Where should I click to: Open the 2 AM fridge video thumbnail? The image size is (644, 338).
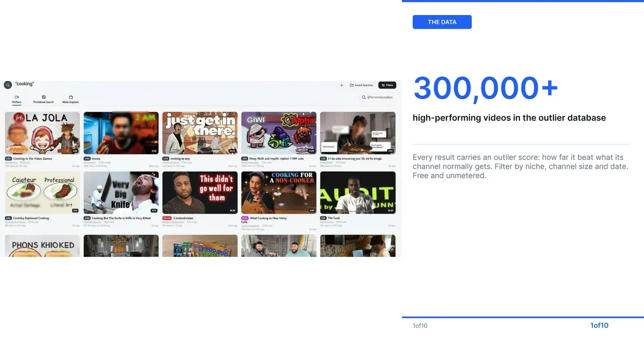(x=121, y=133)
